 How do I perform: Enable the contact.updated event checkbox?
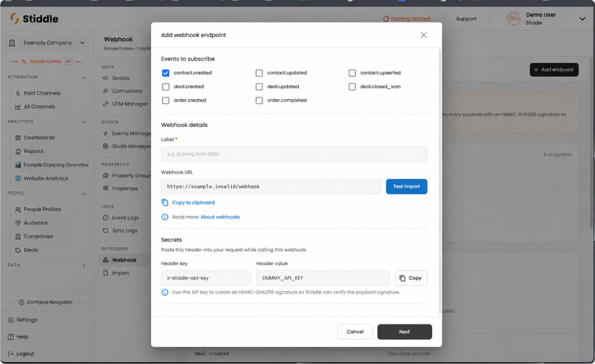point(259,73)
